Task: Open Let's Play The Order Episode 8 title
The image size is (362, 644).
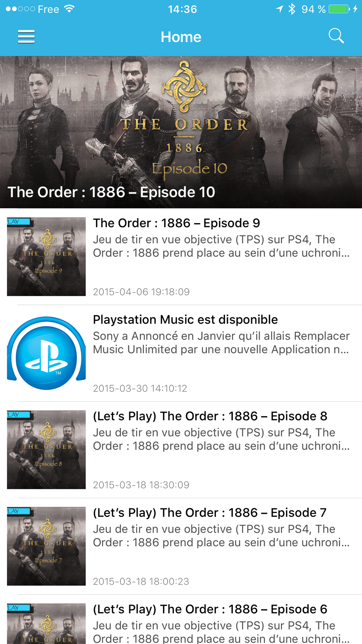Action: click(x=210, y=416)
